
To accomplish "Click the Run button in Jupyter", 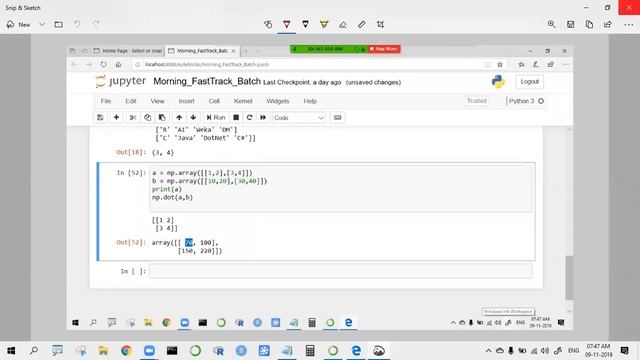I will 216,118.
